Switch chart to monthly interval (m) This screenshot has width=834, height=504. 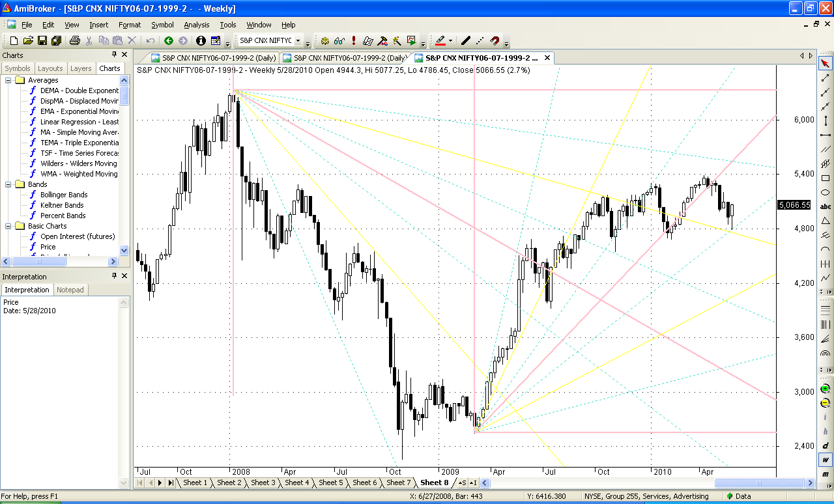[826, 474]
